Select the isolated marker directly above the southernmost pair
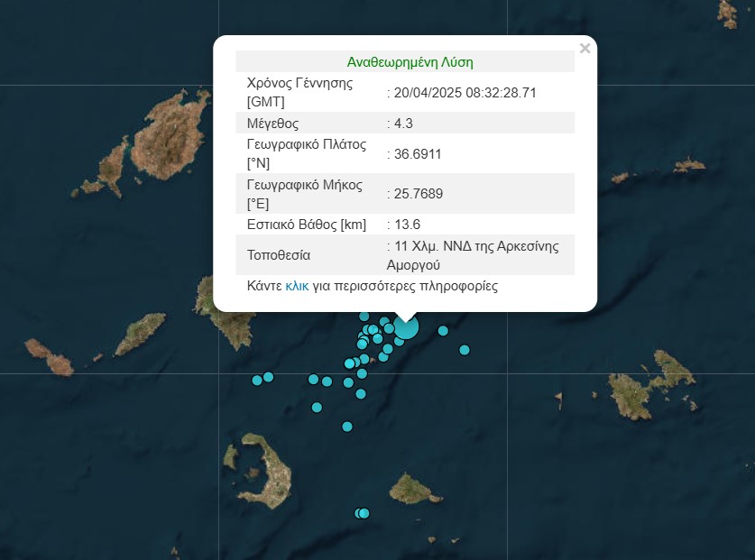The image size is (755, 560). tap(347, 427)
